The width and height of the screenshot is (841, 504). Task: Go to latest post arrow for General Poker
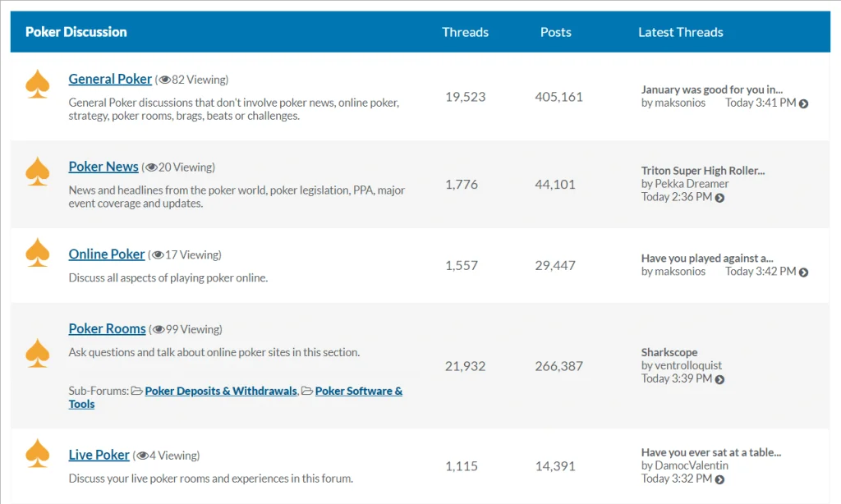(803, 103)
